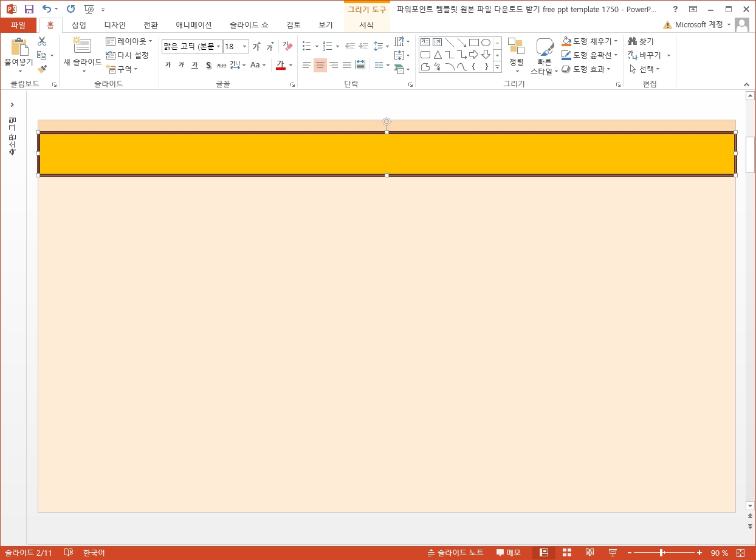Screen dimensions: 756x560
Task: Switch to Reading view icon
Action: tap(589, 553)
